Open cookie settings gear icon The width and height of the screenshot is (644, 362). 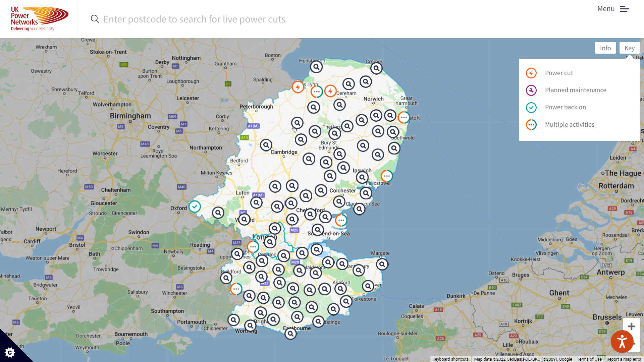pyautogui.click(x=10, y=352)
